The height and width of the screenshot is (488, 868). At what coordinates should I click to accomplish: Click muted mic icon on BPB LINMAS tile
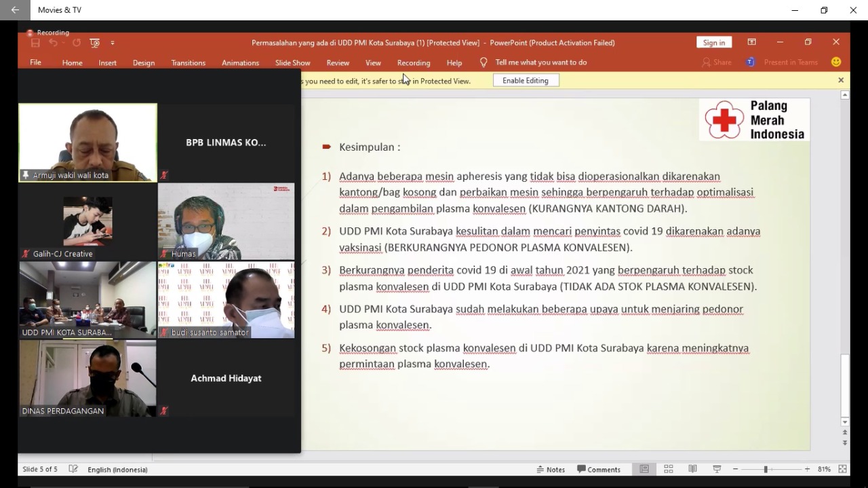(164, 175)
